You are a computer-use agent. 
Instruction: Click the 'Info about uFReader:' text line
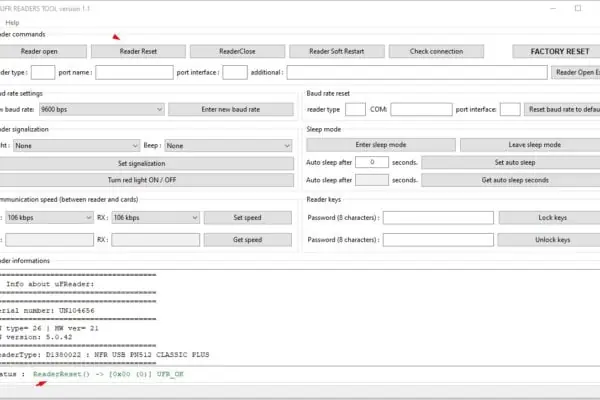[50, 284]
